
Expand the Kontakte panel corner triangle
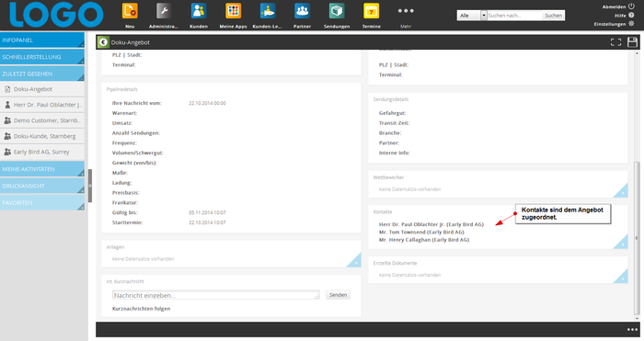pos(621,242)
